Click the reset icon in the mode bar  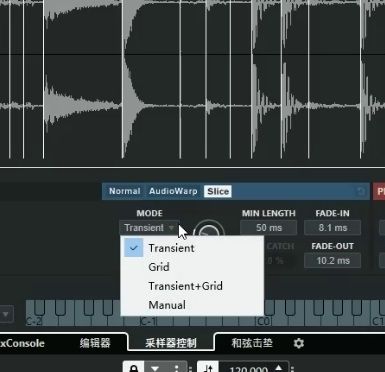(360, 191)
